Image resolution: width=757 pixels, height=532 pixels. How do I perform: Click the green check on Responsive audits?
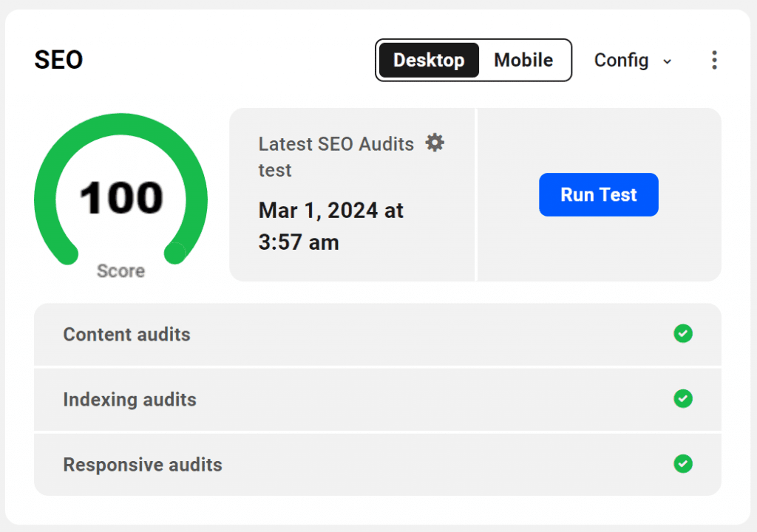pyautogui.click(x=682, y=464)
